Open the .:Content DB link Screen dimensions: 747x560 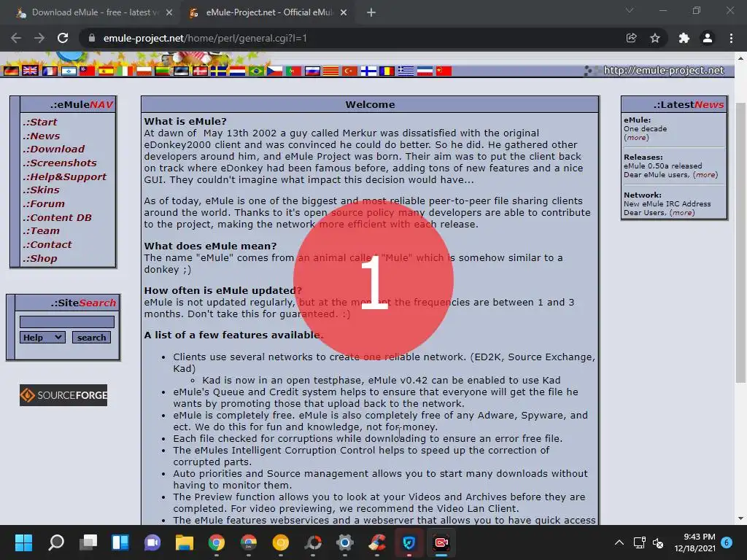57,217
